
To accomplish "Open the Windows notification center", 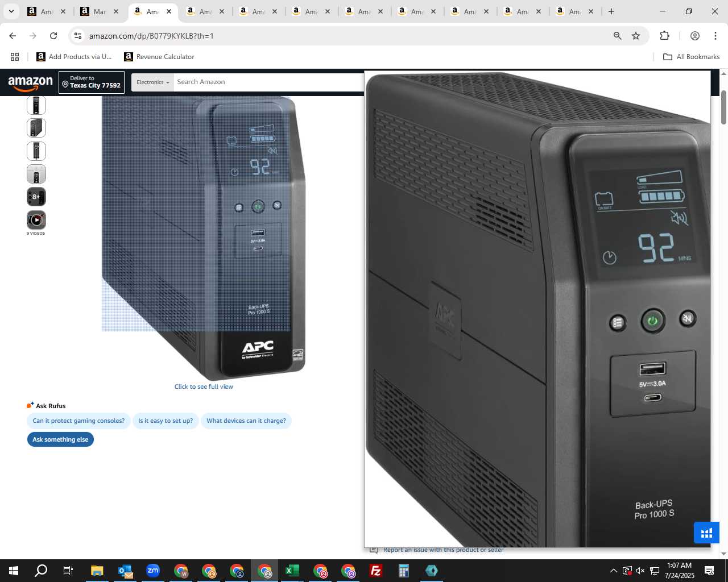I will coord(709,571).
